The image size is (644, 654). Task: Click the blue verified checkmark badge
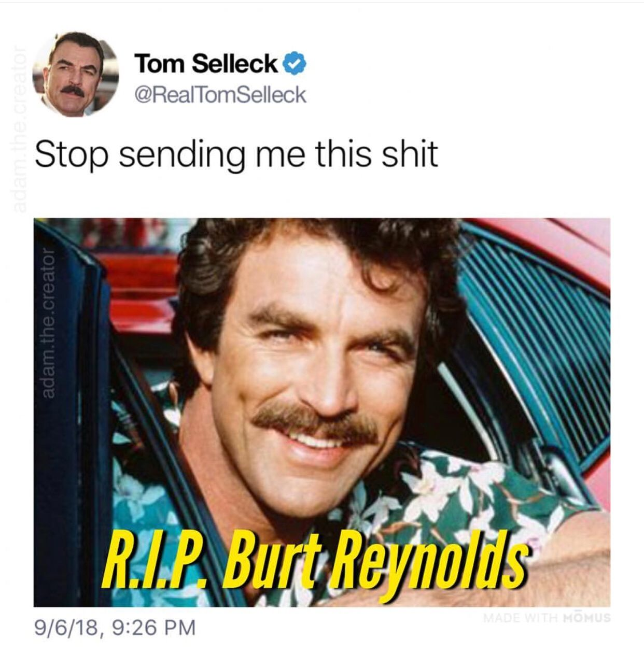(296, 64)
